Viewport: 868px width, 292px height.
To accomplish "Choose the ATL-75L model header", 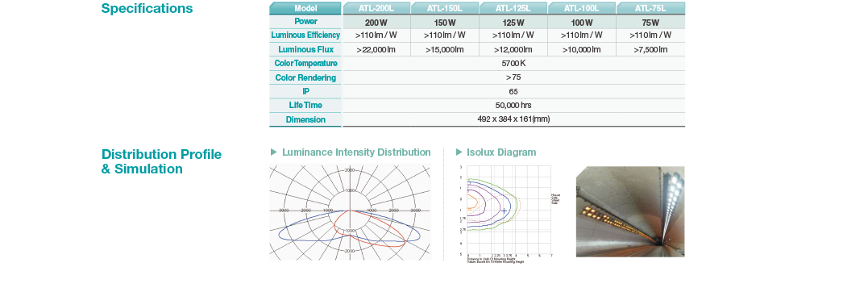I will click(x=650, y=8).
